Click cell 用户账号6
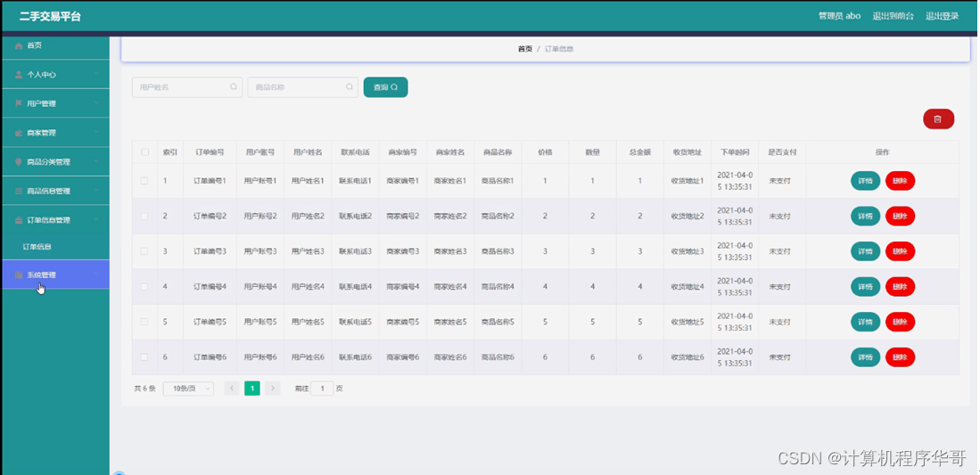Viewport: 980px width, 475px height. (x=260, y=357)
